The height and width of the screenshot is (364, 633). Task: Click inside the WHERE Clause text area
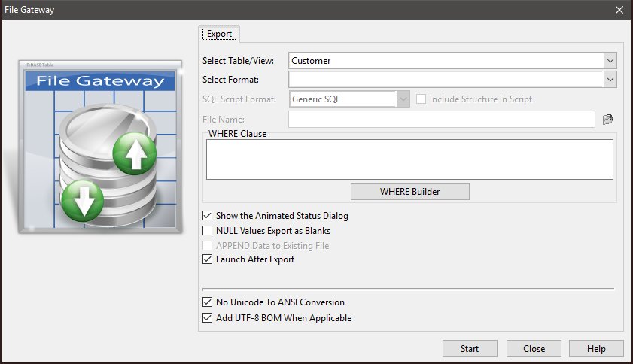(409, 159)
